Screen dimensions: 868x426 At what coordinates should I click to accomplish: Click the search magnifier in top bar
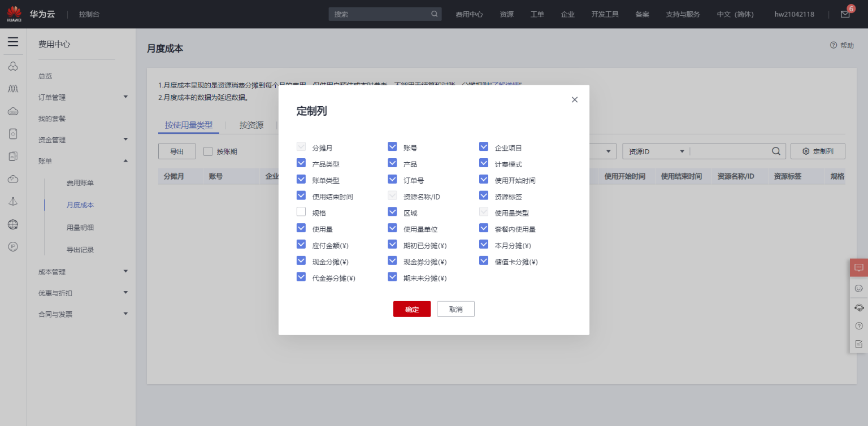pos(435,14)
